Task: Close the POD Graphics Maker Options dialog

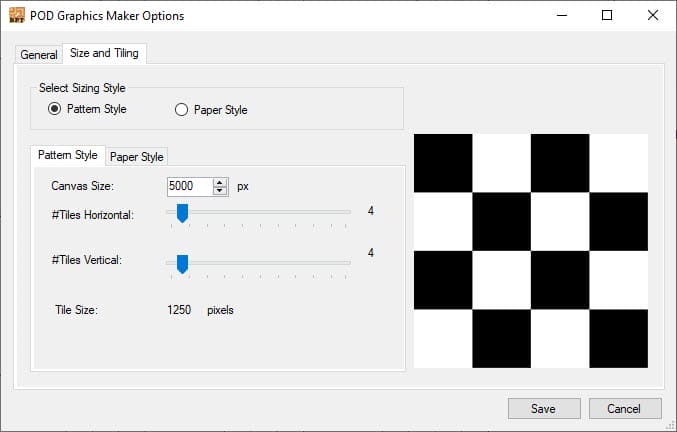Action: (x=653, y=16)
